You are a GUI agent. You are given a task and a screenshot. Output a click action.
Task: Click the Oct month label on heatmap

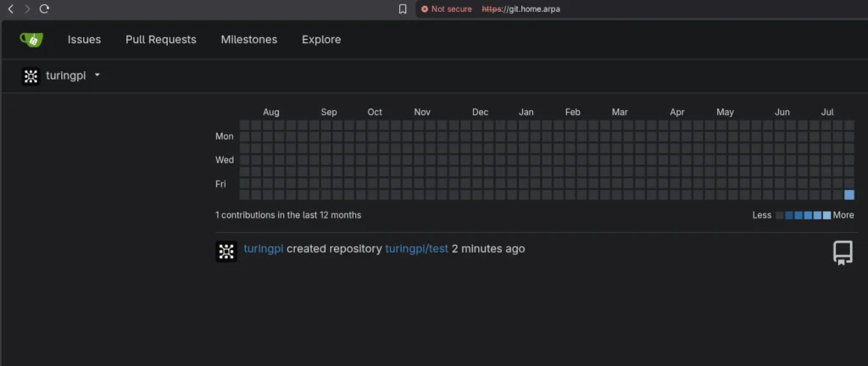coord(375,112)
